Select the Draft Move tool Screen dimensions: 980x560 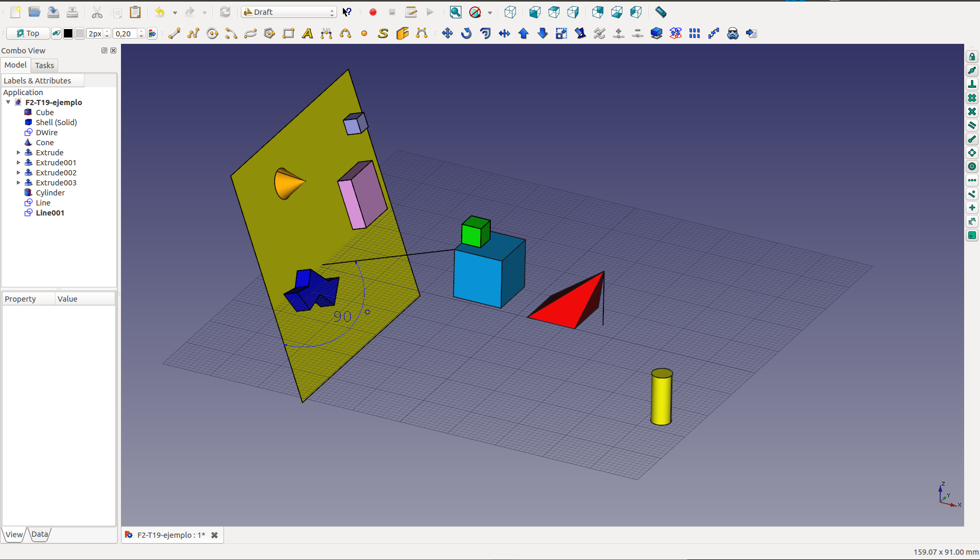click(x=447, y=33)
